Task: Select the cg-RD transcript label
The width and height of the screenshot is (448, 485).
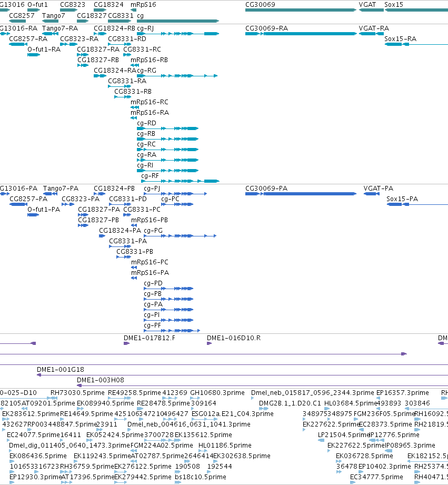Action: (146, 123)
